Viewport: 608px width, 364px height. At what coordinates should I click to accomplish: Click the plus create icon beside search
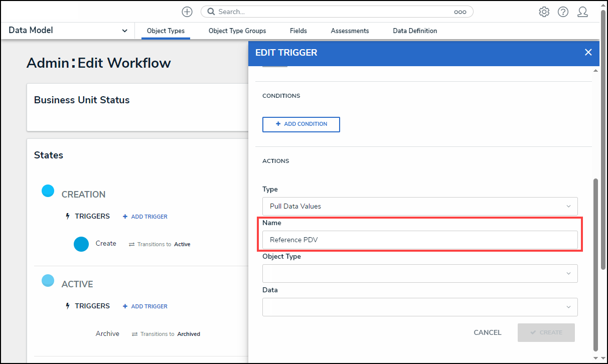coord(187,12)
